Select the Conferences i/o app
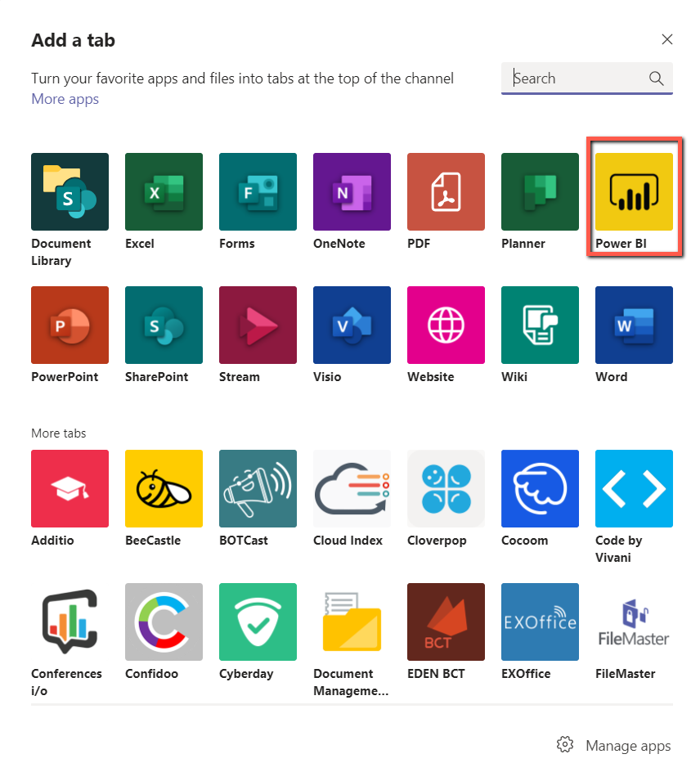Viewport: 700px width, 781px height. (x=70, y=622)
